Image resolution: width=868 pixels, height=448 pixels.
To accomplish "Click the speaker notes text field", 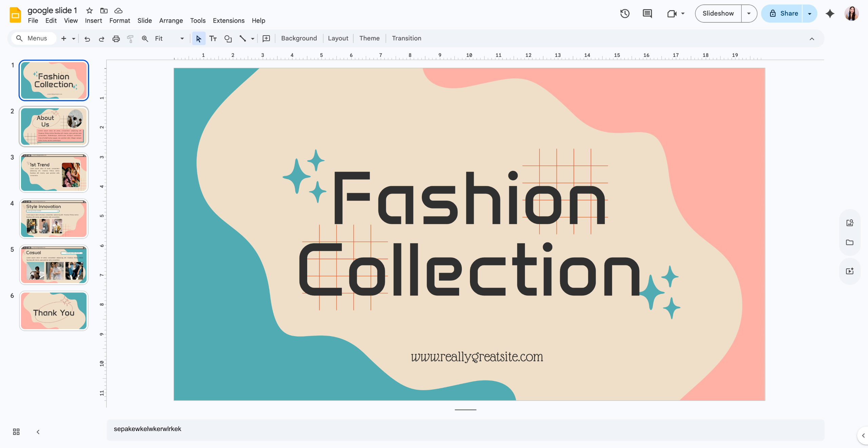I will (x=465, y=430).
